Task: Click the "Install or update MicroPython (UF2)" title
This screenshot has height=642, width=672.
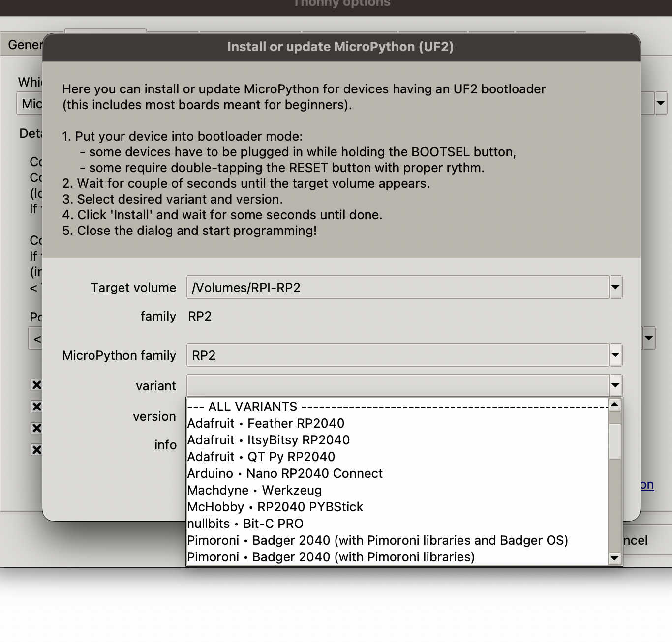Action: pyautogui.click(x=340, y=47)
